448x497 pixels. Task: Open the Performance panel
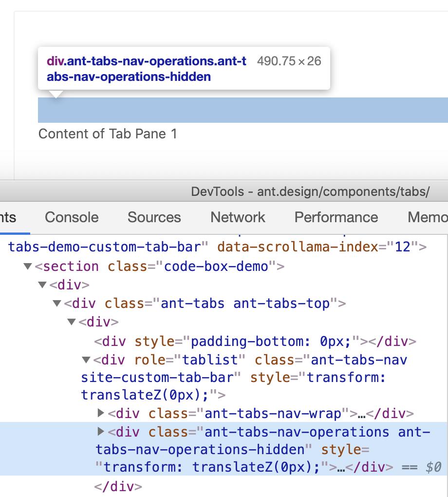[336, 217]
